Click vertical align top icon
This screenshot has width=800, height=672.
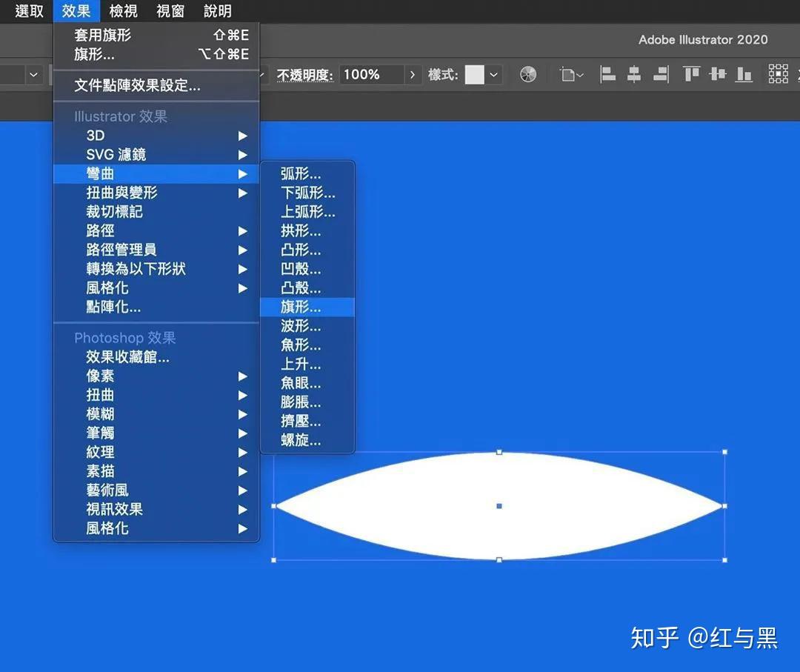pos(691,75)
